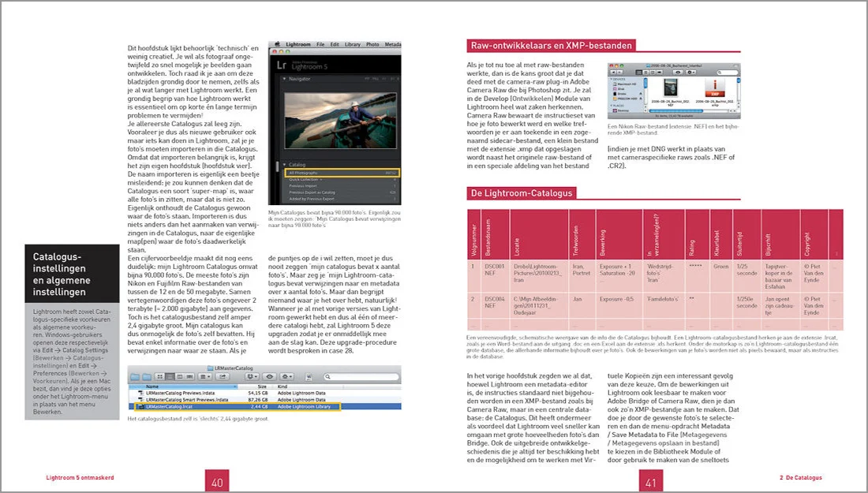Open the arrange dropdown in LRMasterCatalog window
This screenshot has width=868, height=493.
pos(205,377)
